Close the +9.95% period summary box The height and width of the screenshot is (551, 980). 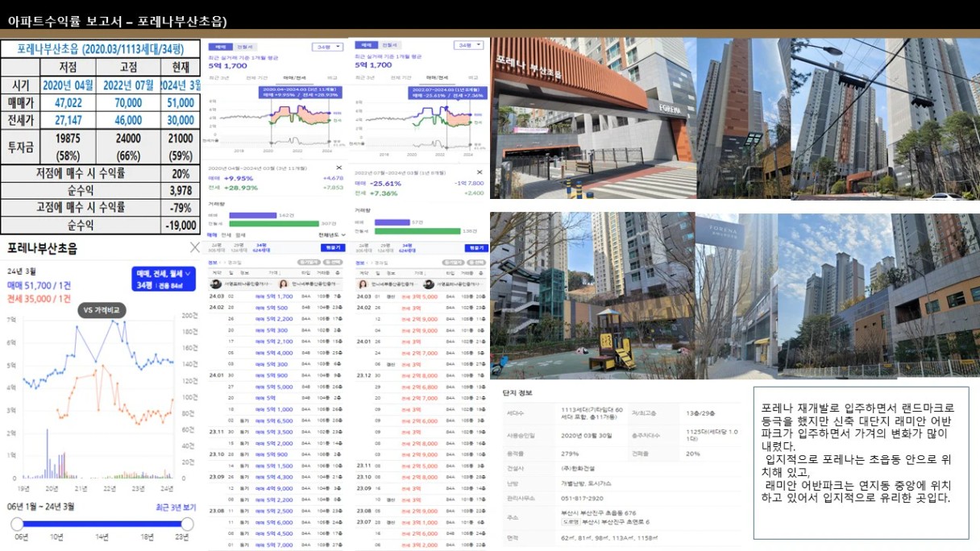click(x=339, y=168)
